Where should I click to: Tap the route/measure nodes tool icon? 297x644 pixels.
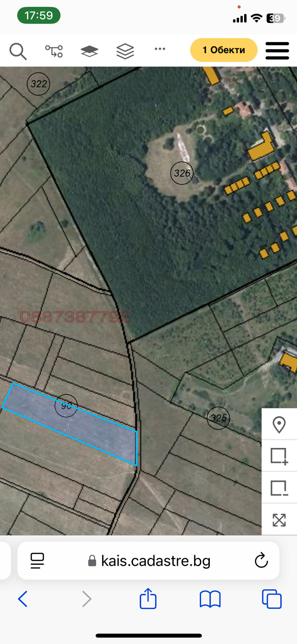[x=54, y=51]
